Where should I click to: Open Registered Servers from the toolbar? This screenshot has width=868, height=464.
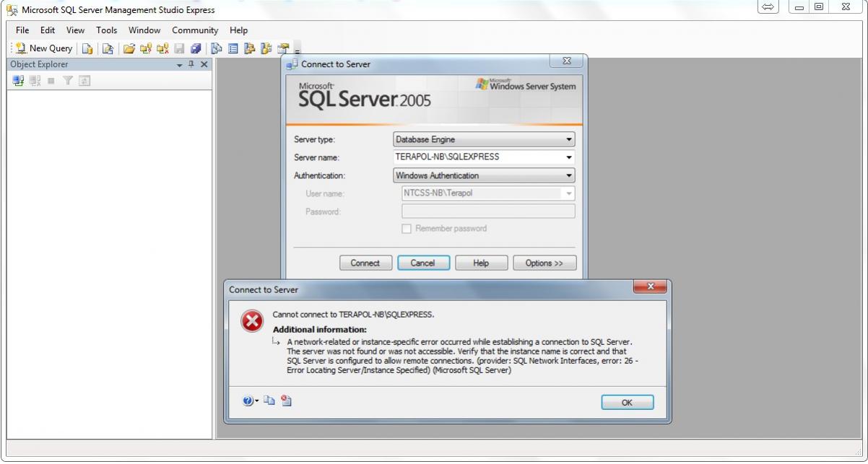pyautogui.click(x=218, y=48)
